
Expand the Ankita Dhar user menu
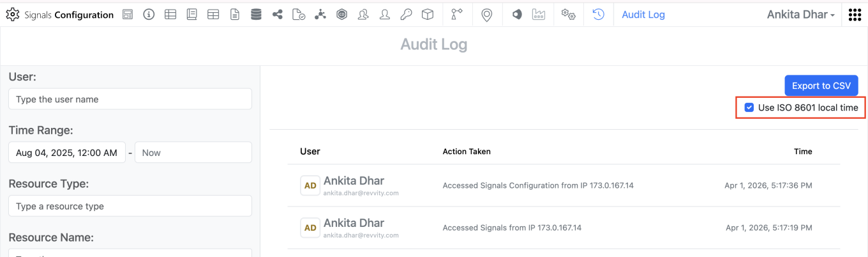pos(801,15)
